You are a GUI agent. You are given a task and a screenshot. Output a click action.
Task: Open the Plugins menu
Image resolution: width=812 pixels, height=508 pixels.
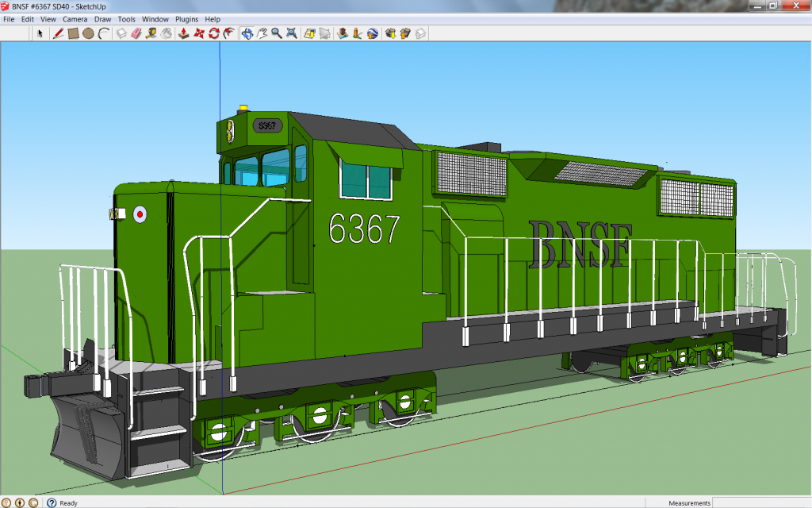(x=186, y=19)
